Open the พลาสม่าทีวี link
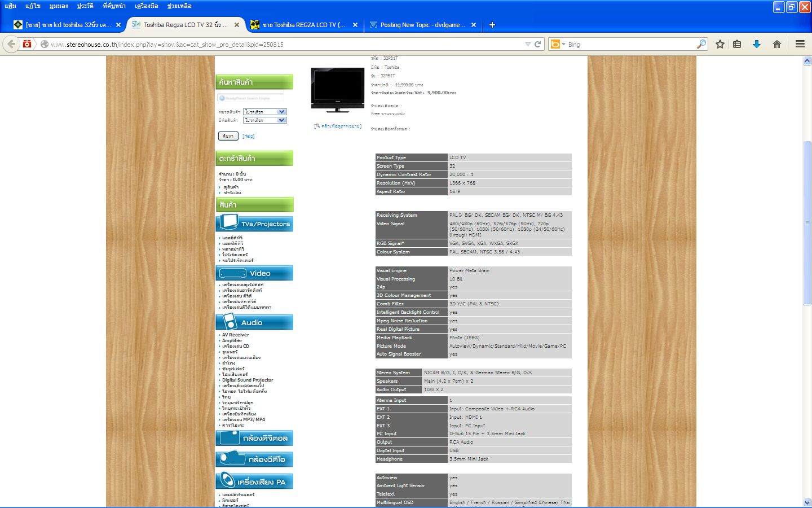The image size is (812, 508). [233, 249]
